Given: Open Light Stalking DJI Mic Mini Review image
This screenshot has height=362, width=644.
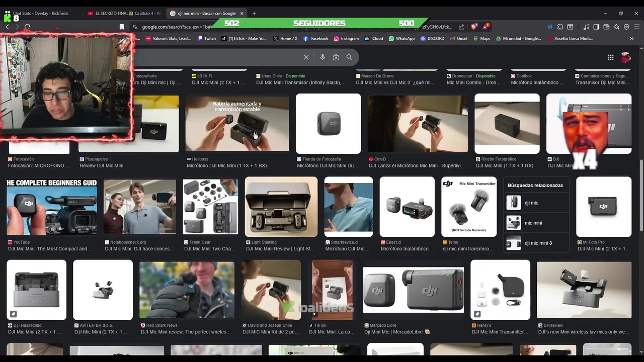Looking at the screenshot, I should pyautogui.click(x=281, y=207).
